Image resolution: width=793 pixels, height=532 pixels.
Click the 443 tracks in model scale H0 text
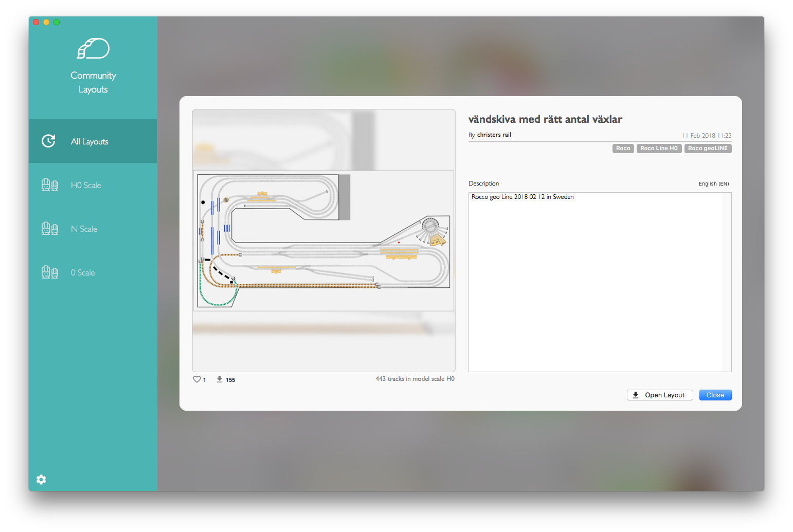(x=415, y=379)
